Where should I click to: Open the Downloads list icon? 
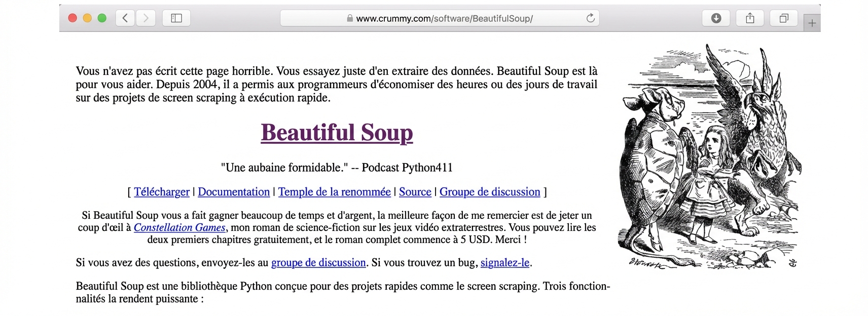click(x=716, y=18)
